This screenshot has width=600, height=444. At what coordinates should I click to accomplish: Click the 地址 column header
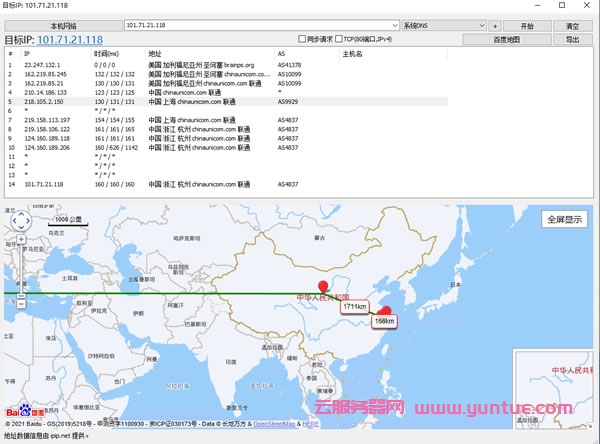pyautogui.click(x=154, y=53)
